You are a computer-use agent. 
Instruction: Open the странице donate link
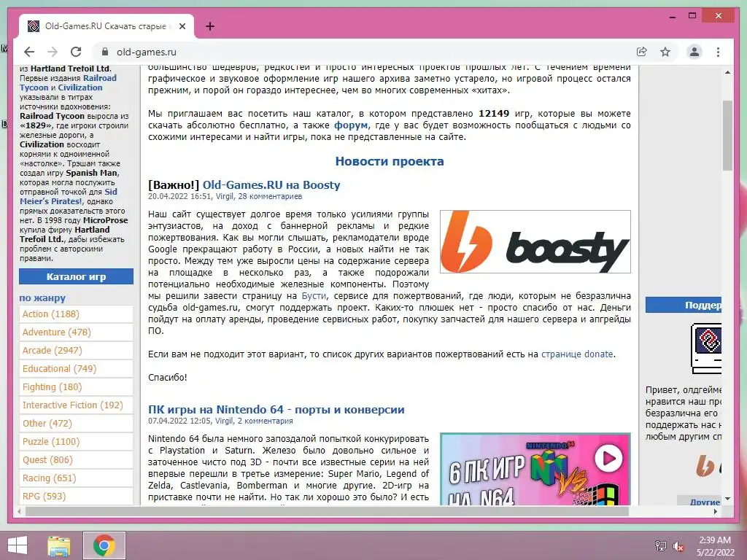click(x=577, y=354)
